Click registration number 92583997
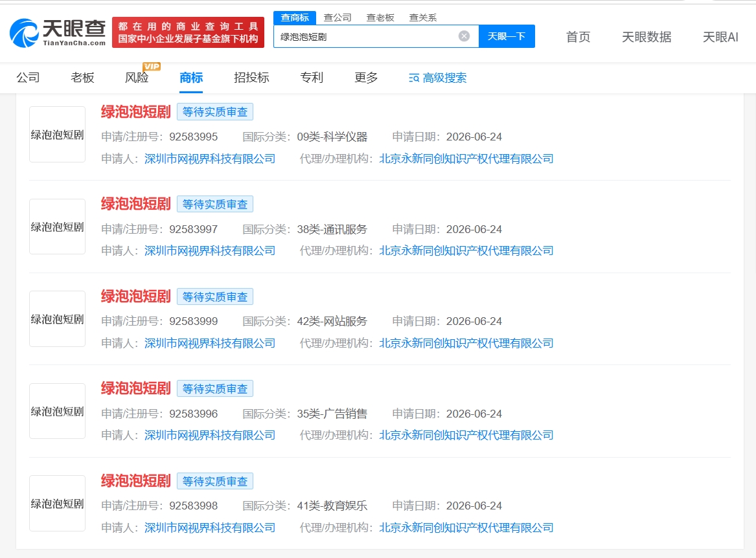The height and width of the screenshot is (558, 756). pyautogui.click(x=193, y=229)
